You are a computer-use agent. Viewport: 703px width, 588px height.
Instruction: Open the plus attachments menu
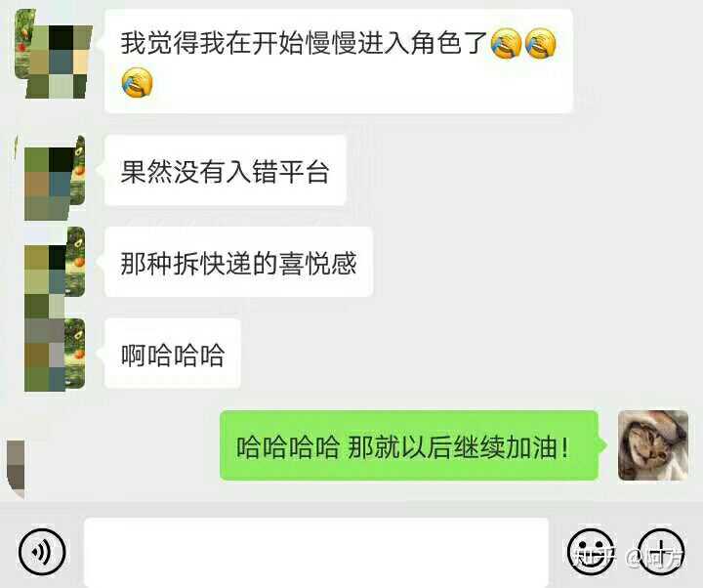click(x=661, y=552)
